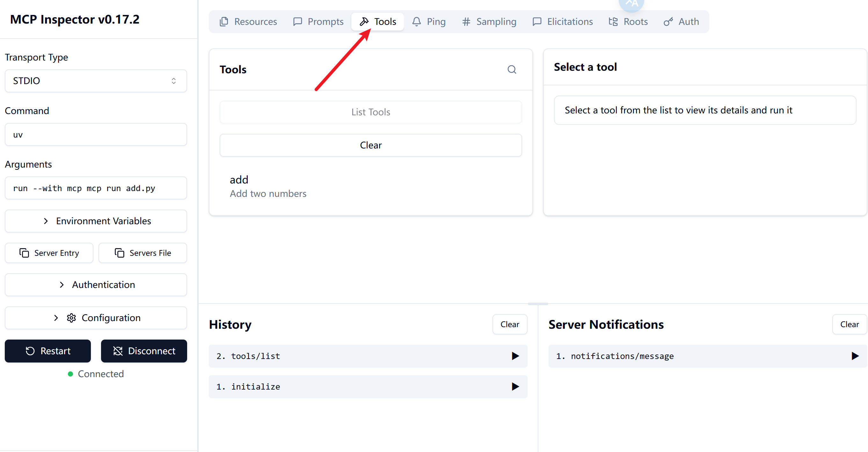Expand the Authentication section
The width and height of the screenshot is (868, 452).
(96, 284)
